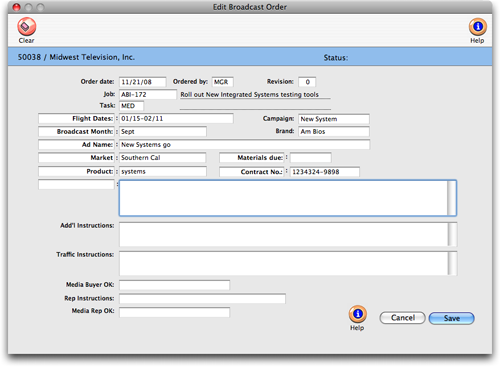Click the Help icon beside Cancel button
The height and width of the screenshot is (367, 500).
358,314
